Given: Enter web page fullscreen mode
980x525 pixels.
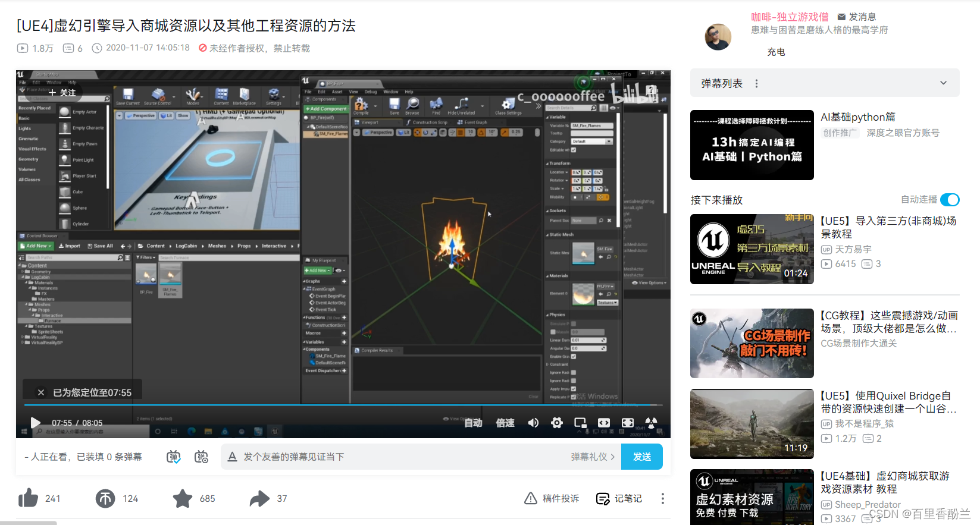Looking at the screenshot, I should coord(628,423).
